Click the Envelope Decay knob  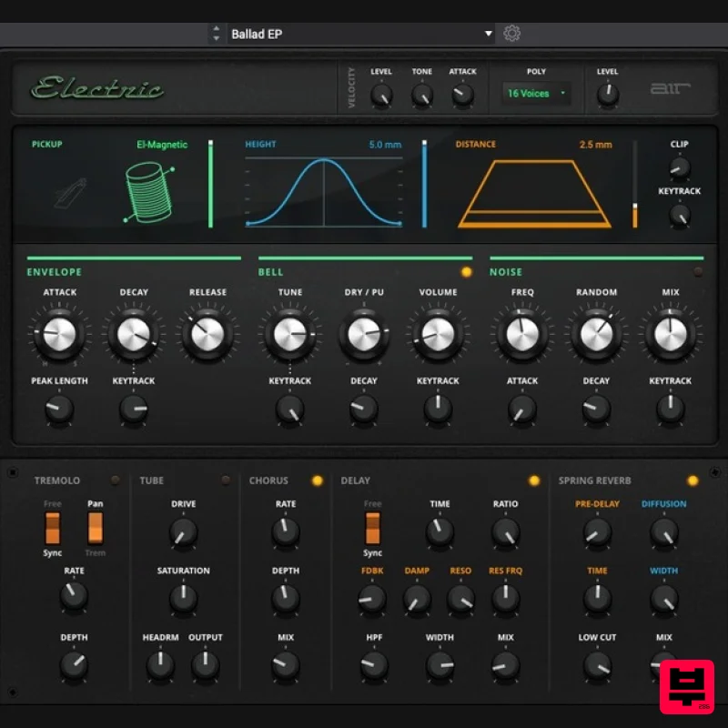[x=133, y=334]
